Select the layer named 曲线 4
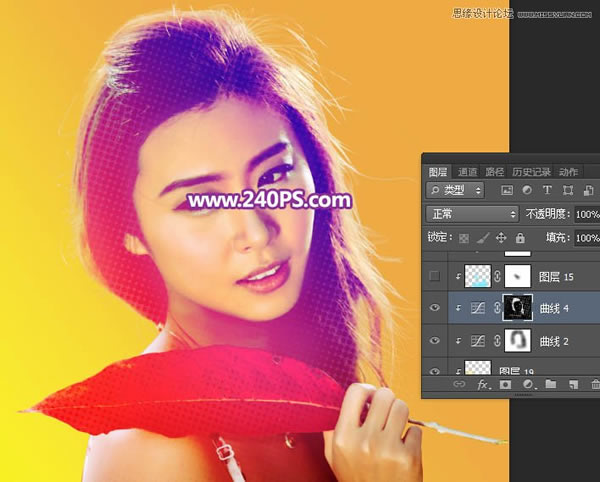 tap(554, 308)
